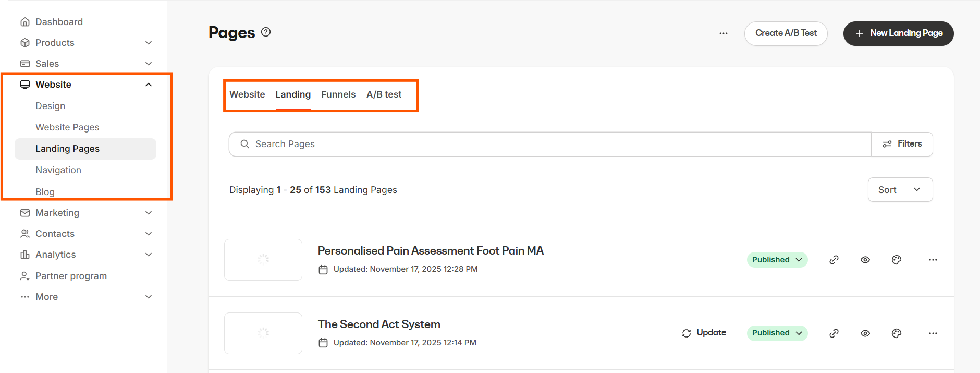Open the Sort dropdown
Image resolution: width=980 pixels, height=373 pixels.
click(900, 190)
